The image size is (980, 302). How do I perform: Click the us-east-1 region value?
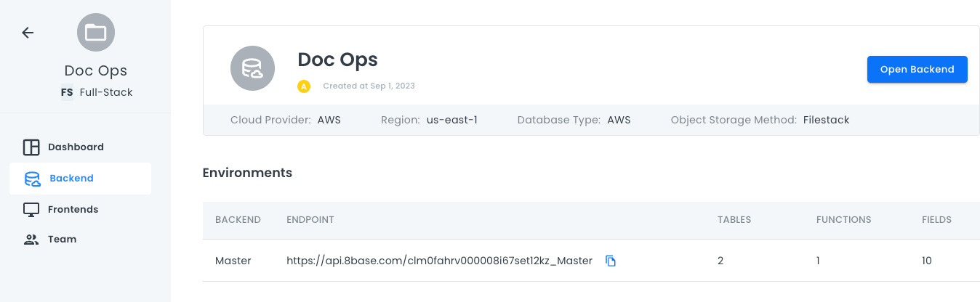451,120
